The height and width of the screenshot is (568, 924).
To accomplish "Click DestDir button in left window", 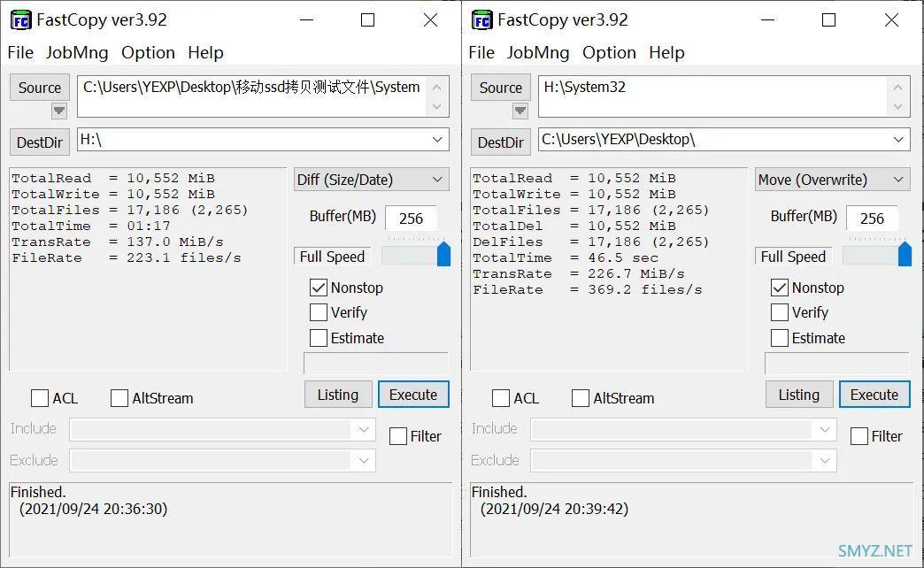I will click(40, 142).
